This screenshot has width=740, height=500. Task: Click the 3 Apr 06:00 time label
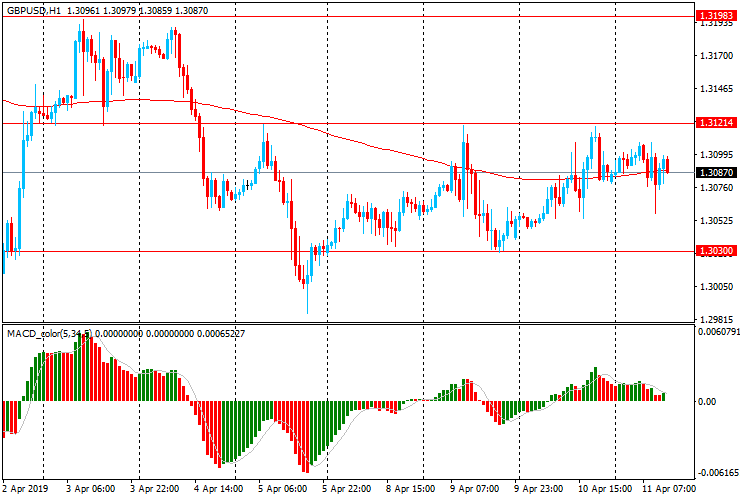90,488
